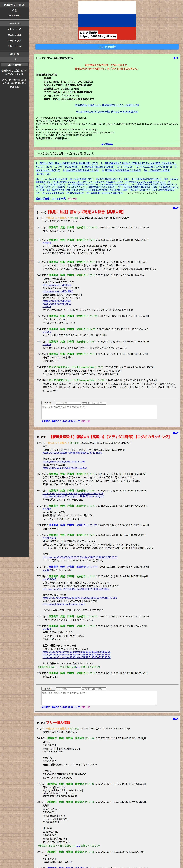Open 朝日新聞社 情報漏洩事件 board in the sidebar
Screen dimensions: 183x868
pyautogui.click(x=14, y=72)
